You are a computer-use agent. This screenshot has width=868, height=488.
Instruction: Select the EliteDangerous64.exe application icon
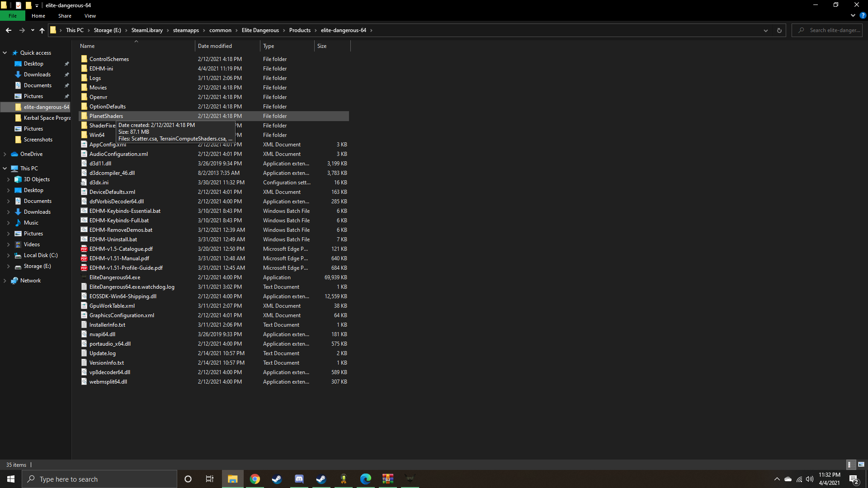pos(84,277)
